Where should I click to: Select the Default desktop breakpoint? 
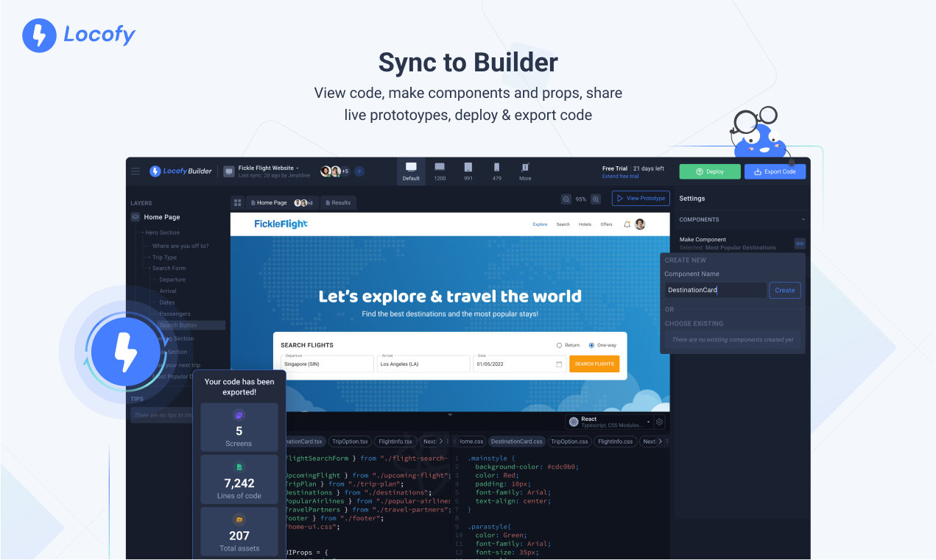pos(411,171)
